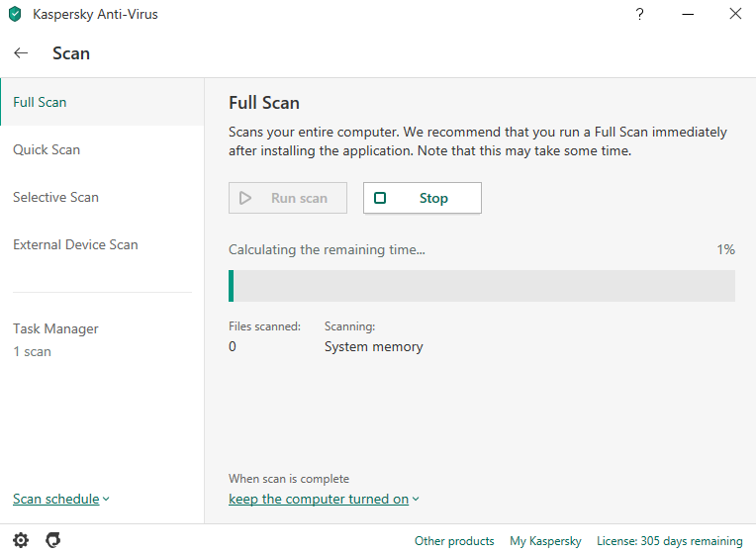Click the square stop icon in Stop button
756x554 pixels.
click(380, 198)
